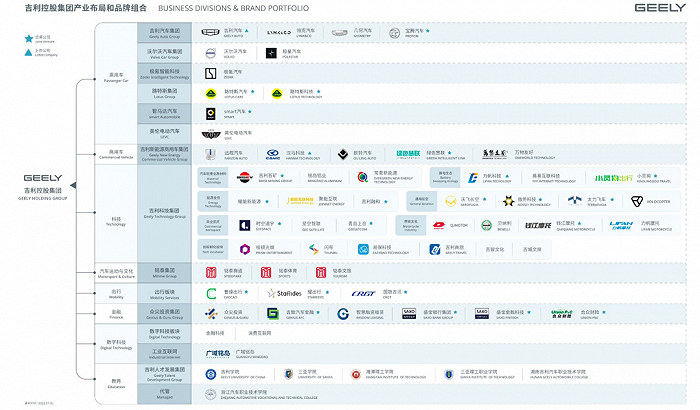
Task: Click the blue triangle Listed Company legend icon
Action: (29, 53)
